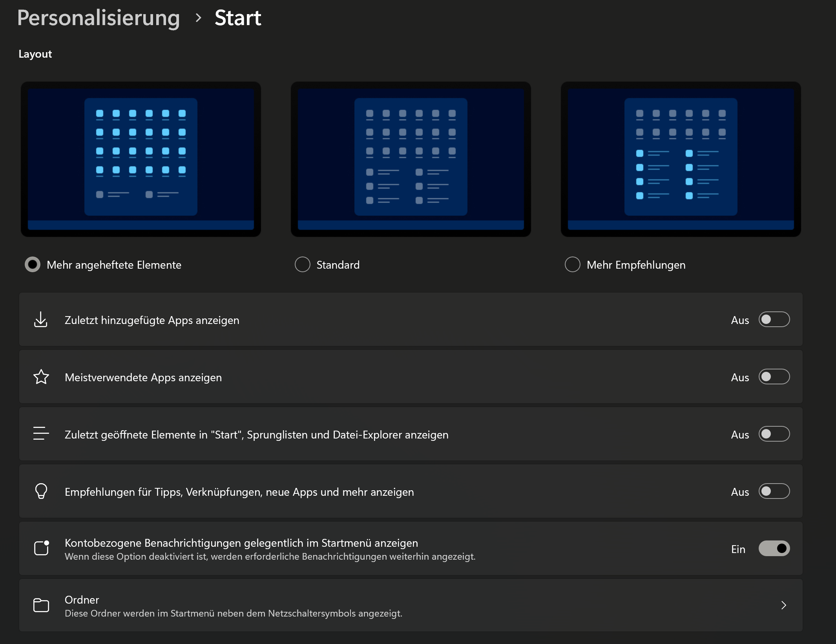Disable Kontobezogene Benachrichtigungen toggle
Screen dimensions: 836x644
pyautogui.click(x=774, y=549)
